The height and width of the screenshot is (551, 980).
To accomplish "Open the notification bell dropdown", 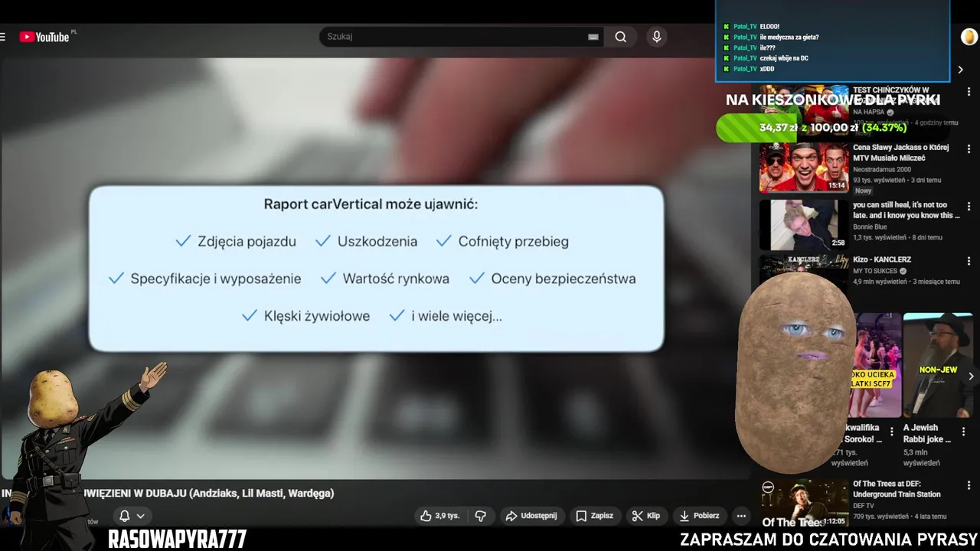I will click(132, 516).
